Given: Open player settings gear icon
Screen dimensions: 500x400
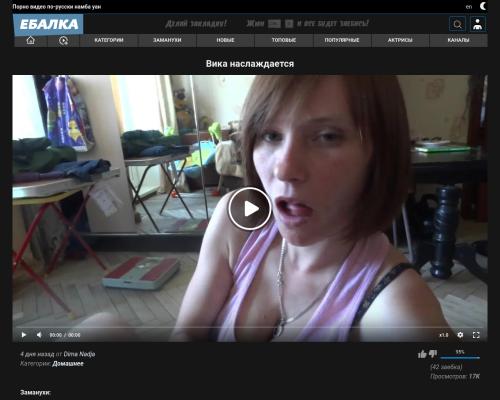Looking at the screenshot, I should 460,335.
